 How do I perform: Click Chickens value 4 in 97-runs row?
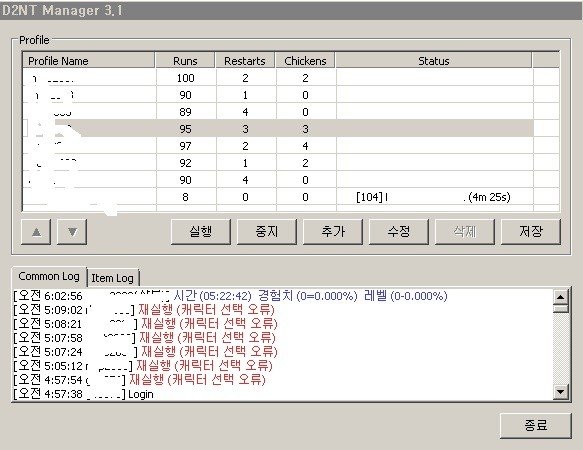[x=305, y=146]
